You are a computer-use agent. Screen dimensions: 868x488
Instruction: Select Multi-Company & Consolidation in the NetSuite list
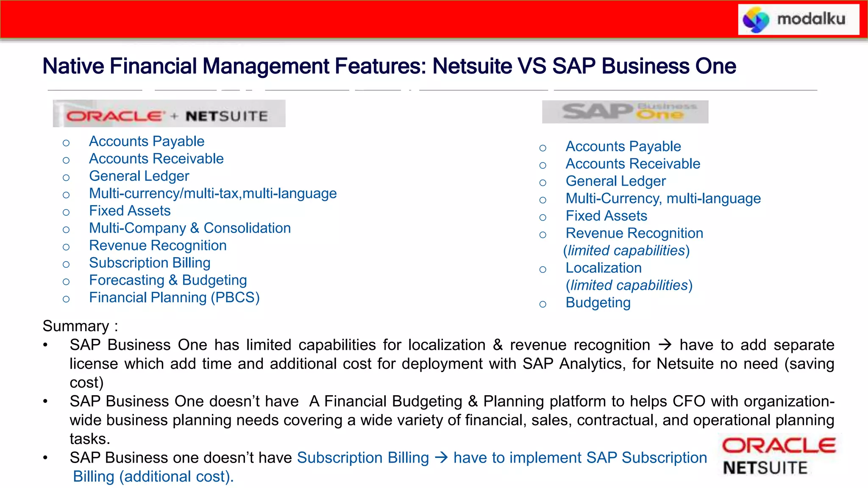click(x=189, y=228)
